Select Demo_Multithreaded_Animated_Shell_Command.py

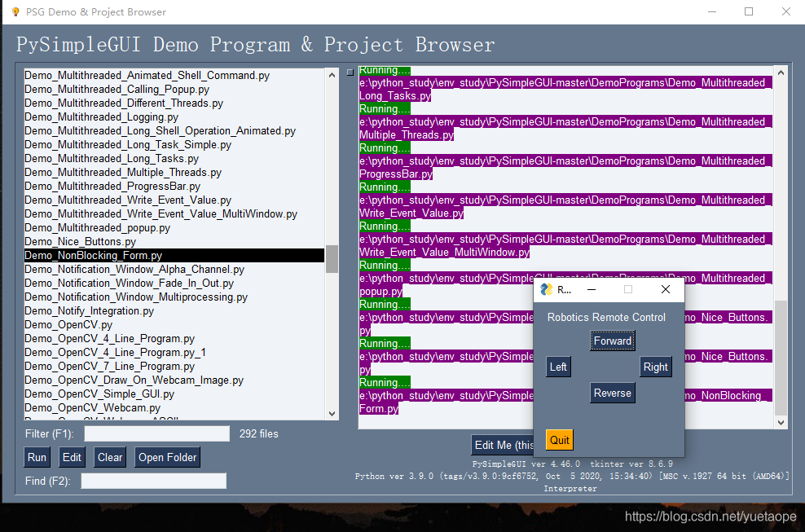click(x=174, y=76)
